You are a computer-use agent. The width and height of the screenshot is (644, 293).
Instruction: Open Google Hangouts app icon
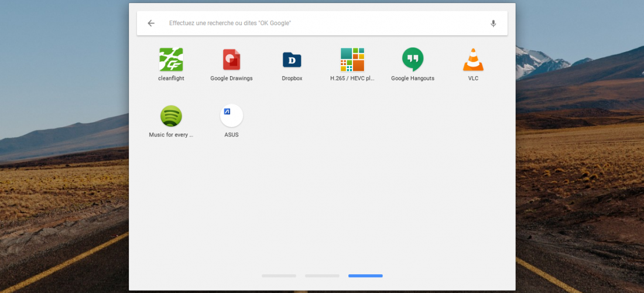pos(413,60)
